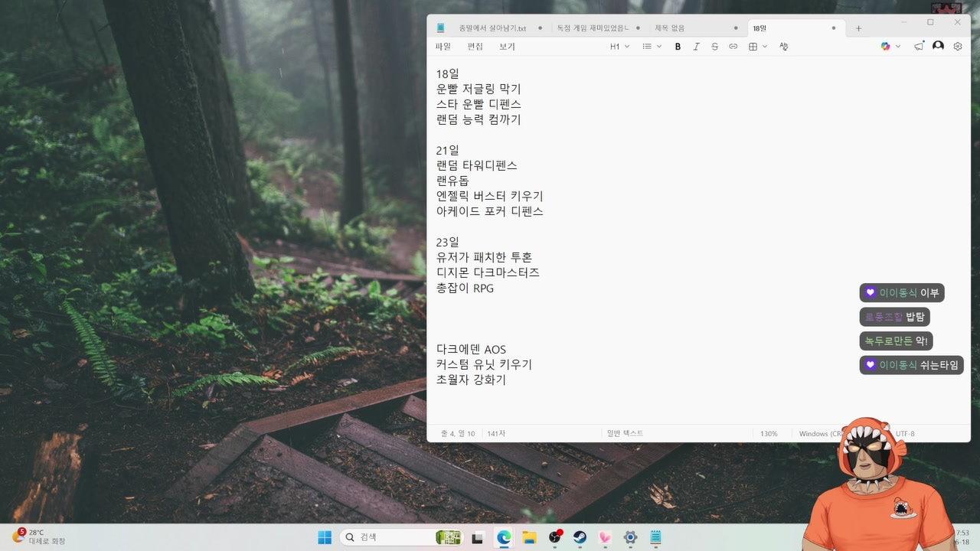Screen dimensions: 980x551
Task: Click the 일반 텍스트 status entry
Action: (625, 434)
